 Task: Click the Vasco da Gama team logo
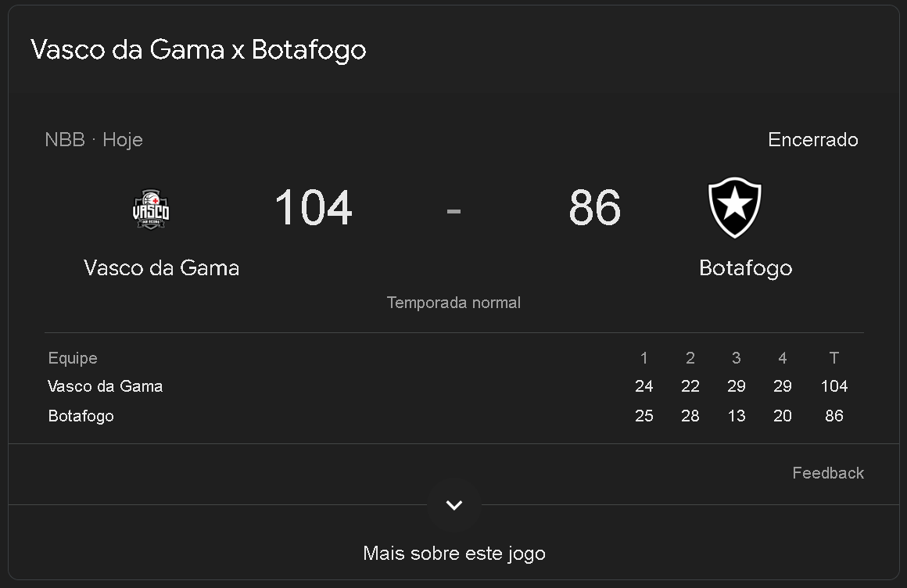click(151, 209)
